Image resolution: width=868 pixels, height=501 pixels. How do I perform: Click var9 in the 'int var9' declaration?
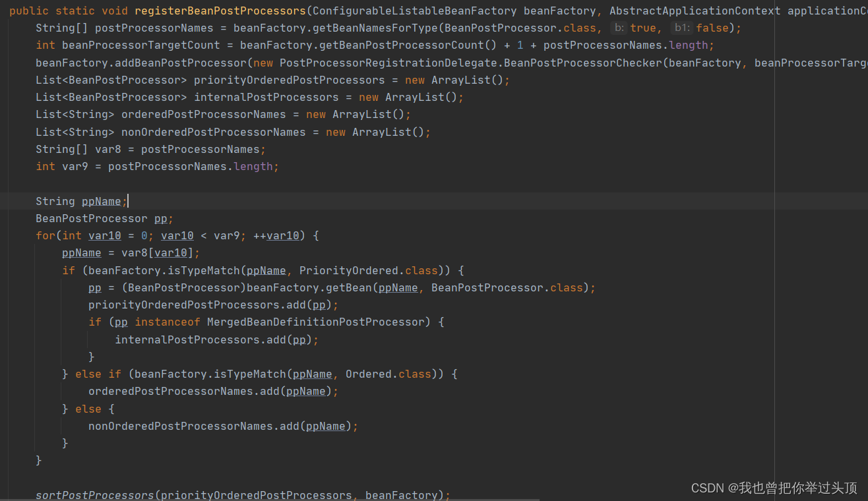point(75,166)
